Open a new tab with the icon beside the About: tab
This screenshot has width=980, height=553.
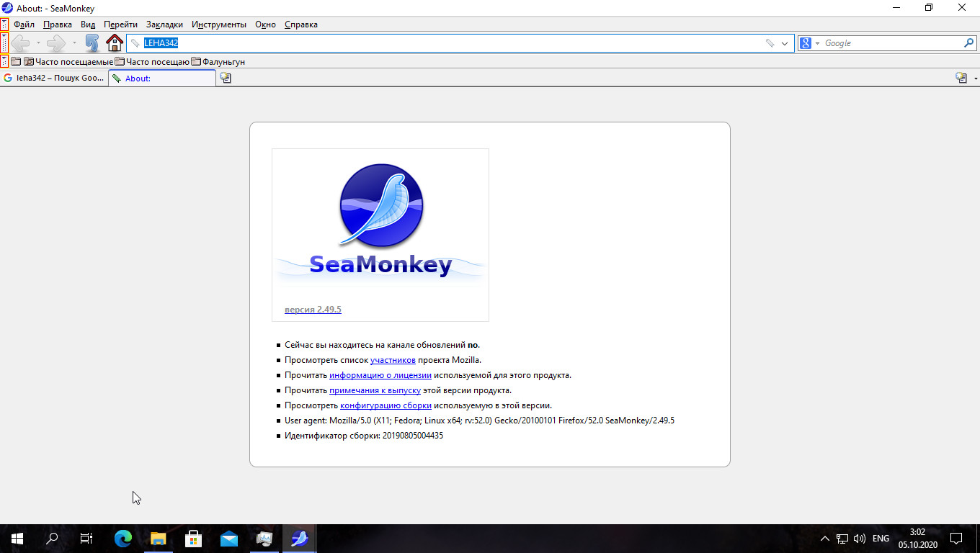point(226,78)
